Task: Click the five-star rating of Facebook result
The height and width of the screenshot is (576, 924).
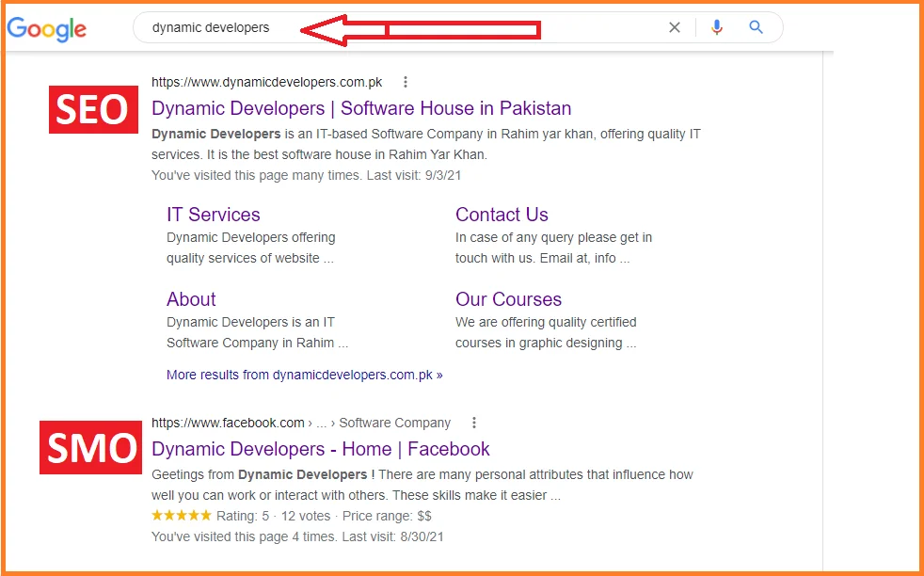Action: tap(182, 515)
